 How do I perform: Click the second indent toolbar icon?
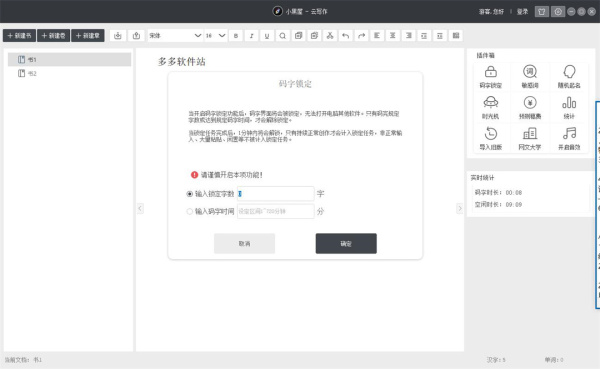440,36
